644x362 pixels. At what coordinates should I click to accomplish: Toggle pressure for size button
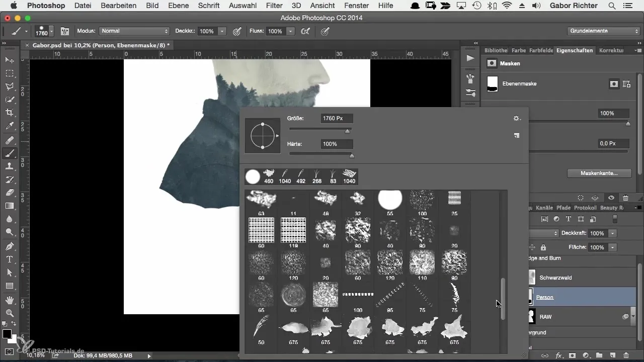pyautogui.click(x=326, y=31)
